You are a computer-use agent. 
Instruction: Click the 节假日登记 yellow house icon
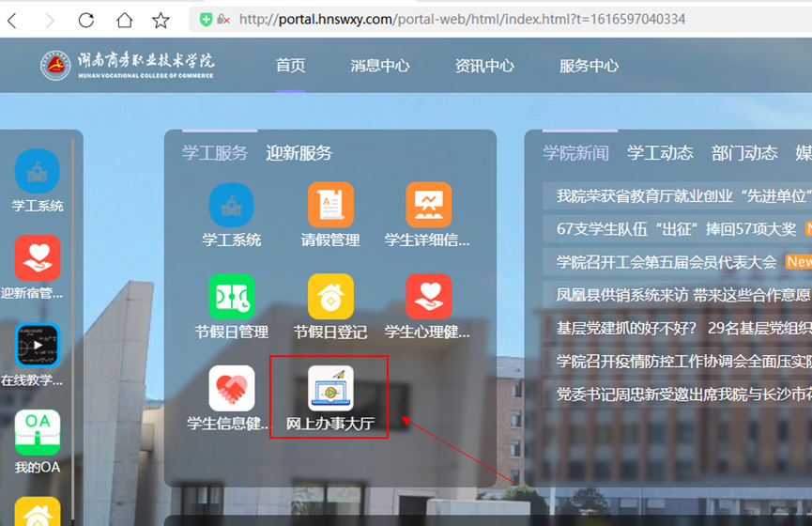(x=330, y=298)
